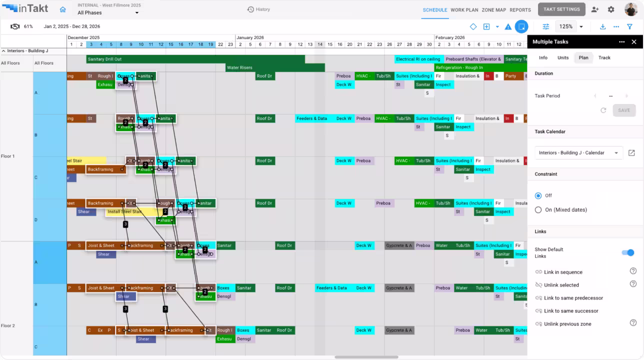644x360 pixels.
Task: Click Link to same predecessor
Action: click(x=573, y=298)
